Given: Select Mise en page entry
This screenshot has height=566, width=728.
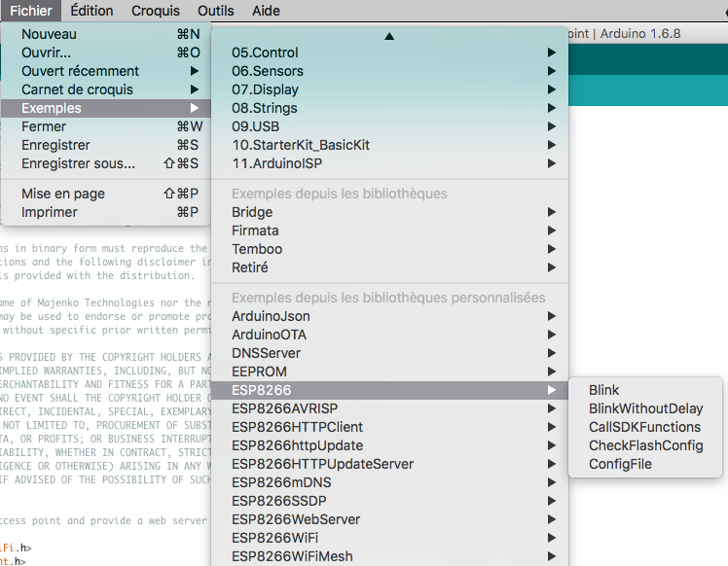Looking at the screenshot, I should (x=106, y=194).
